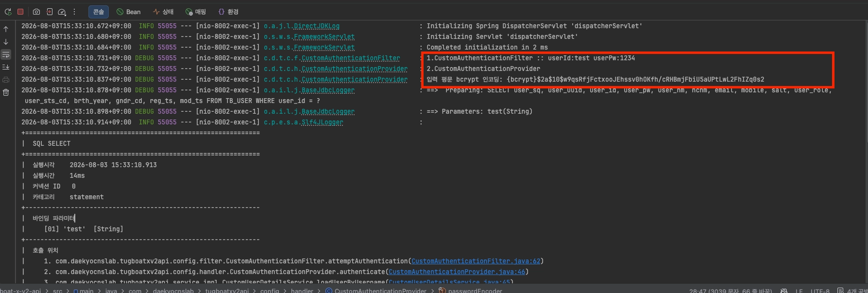Viewport: 868px width, 293px height.
Task: Click the 실행시각 2026-08-03 15:33:10.913 row
Action: tap(95, 165)
